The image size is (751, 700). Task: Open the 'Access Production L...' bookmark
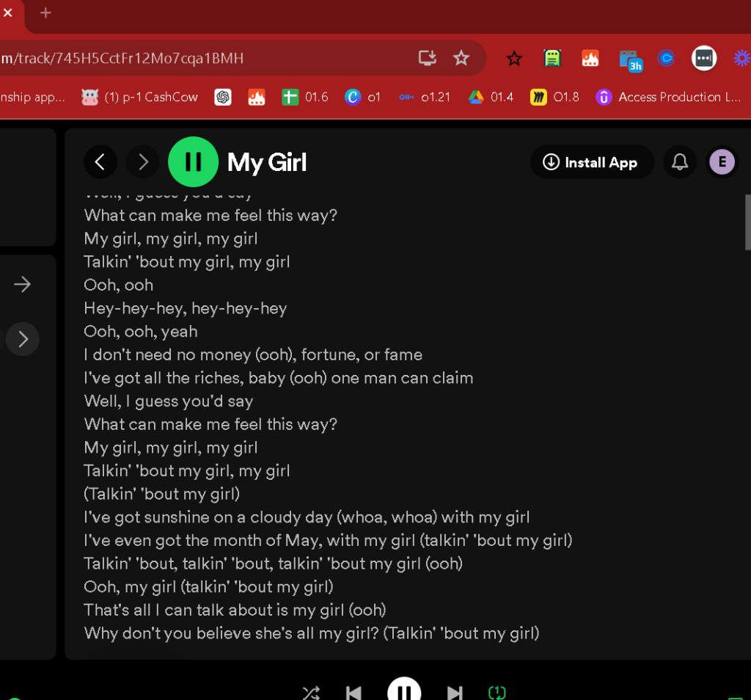669,98
